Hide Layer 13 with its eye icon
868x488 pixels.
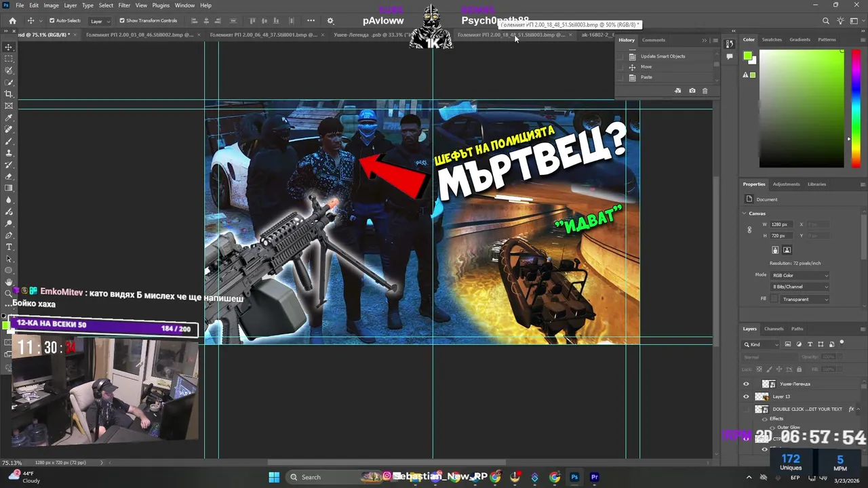click(746, 396)
